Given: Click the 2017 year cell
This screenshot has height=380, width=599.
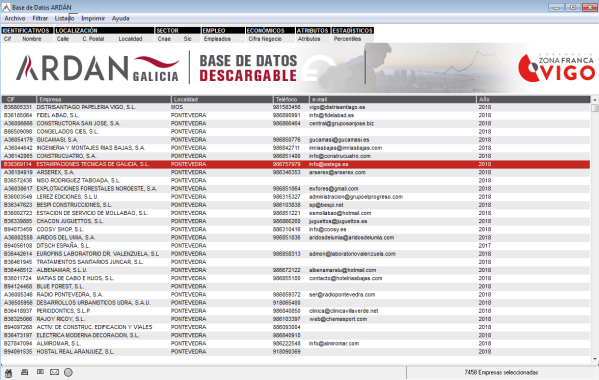Looking at the screenshot, I should (x=485, y=246).
